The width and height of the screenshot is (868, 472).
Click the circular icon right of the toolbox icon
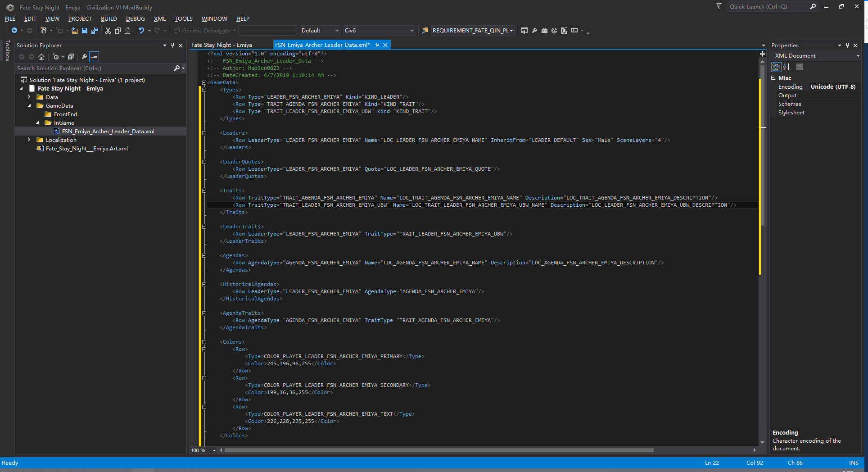(554, 31)
